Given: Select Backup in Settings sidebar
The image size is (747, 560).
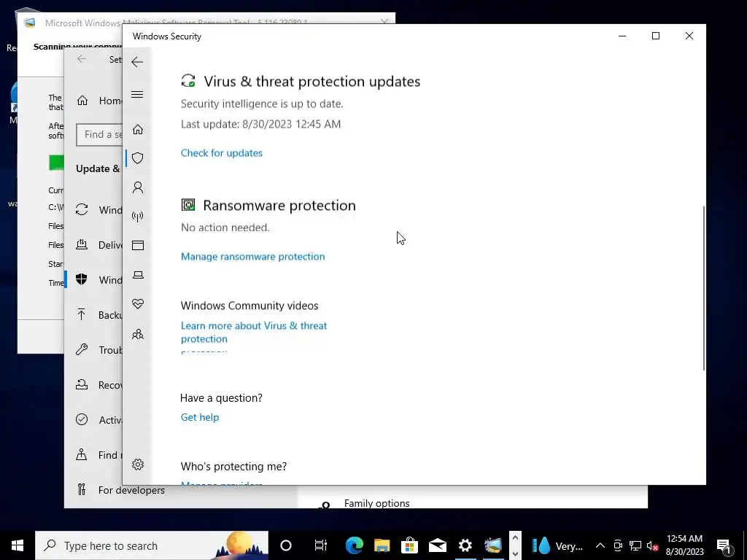Looking at the screenshot, I should tap(99, 315).
